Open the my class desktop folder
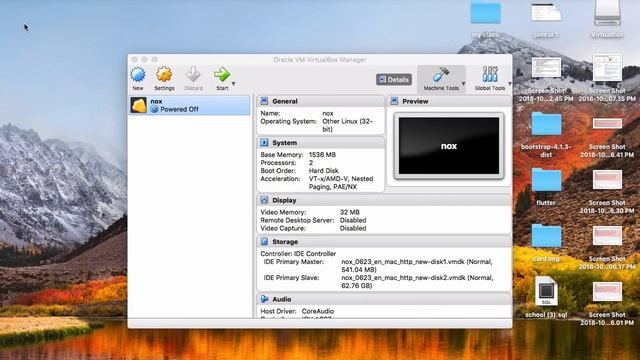640x360 pixels. tap(485, 14)
